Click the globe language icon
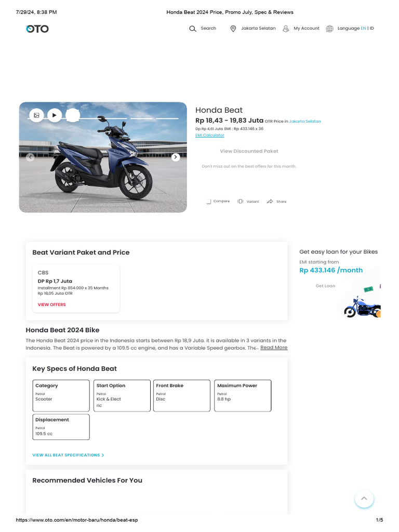Viewport: 399px width, 532px height. point(329,29)
